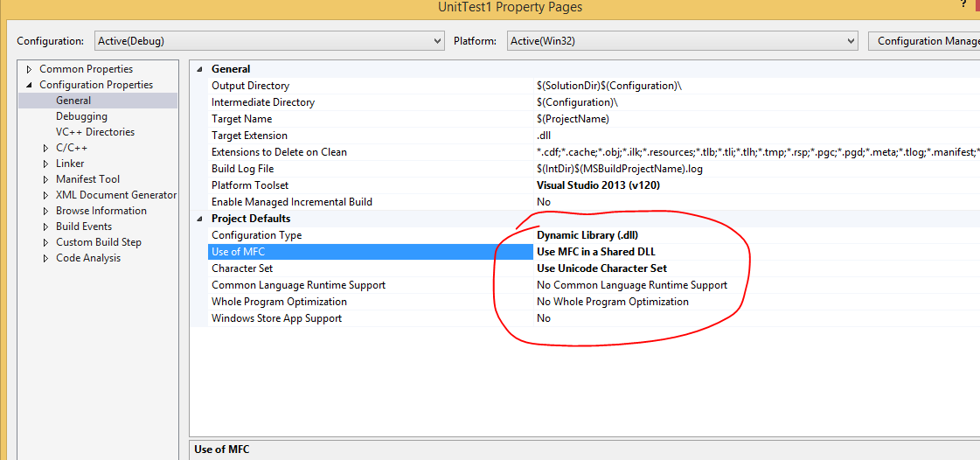Collapse the Configuration Properties node
Image resolution: width=980 pixels, height=460 pixels.
tap(29, 85)
